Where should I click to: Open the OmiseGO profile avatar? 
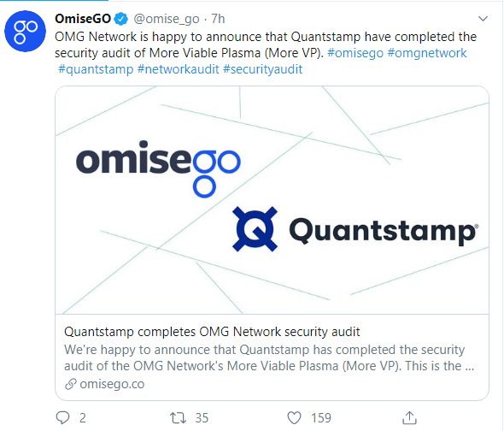tap(25, 31)
